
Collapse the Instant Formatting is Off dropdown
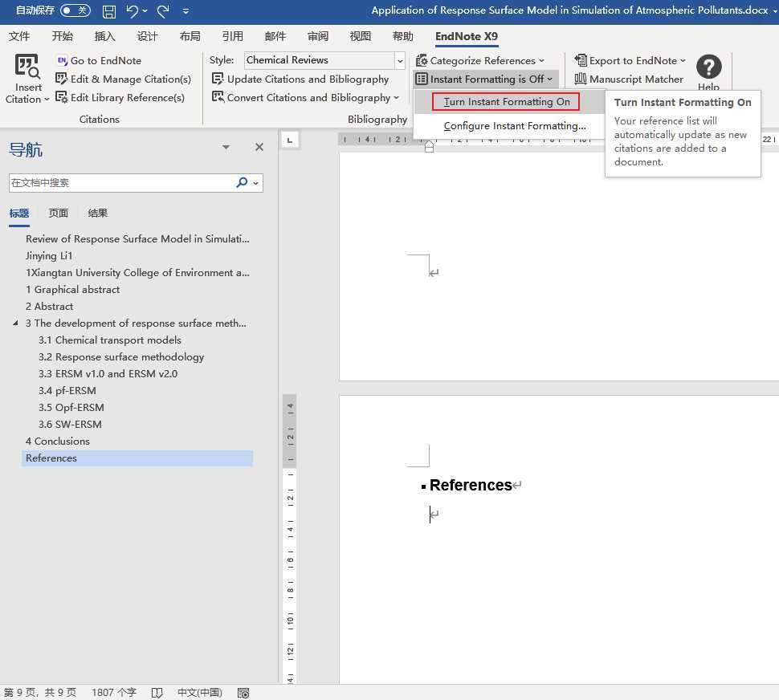[x=549, y=79]
